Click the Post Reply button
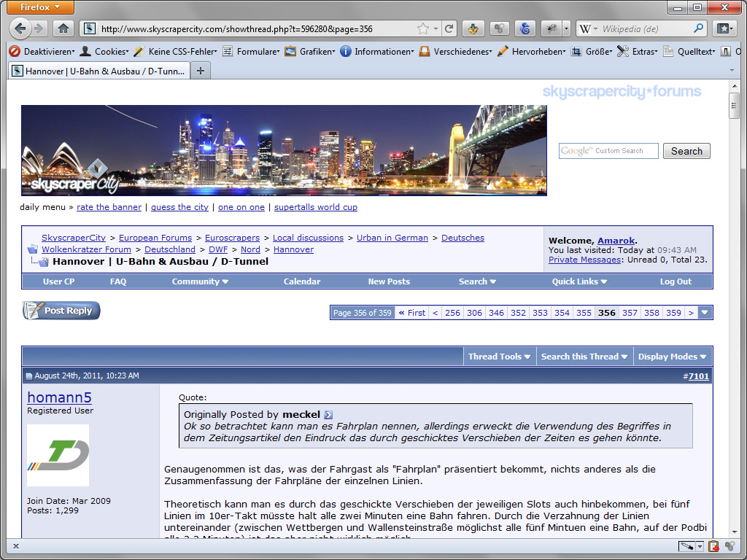This screenshot has height=560, width=747. pyautogui.click(x=61, y=311)
